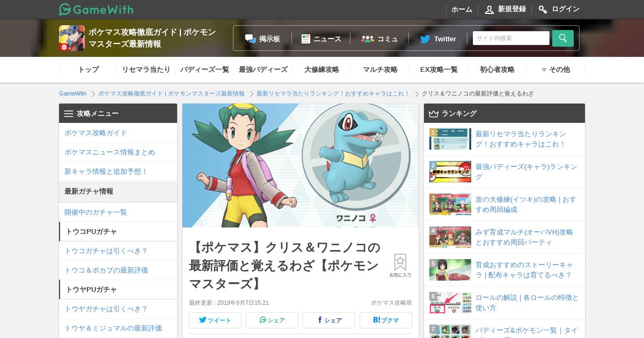Click rank 3 ranking thumbnail
This screenshot has width=644, height=338.
[450, 204]
